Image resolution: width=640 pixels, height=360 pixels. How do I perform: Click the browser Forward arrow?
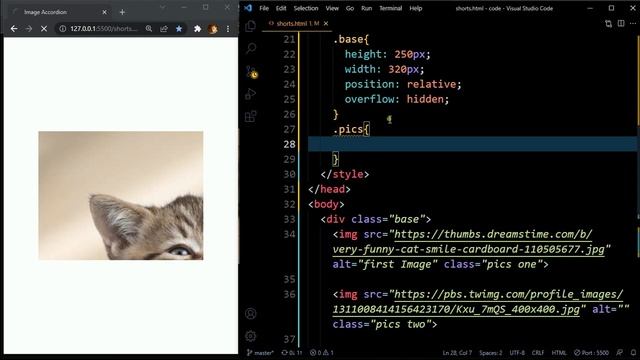(29, 29)
